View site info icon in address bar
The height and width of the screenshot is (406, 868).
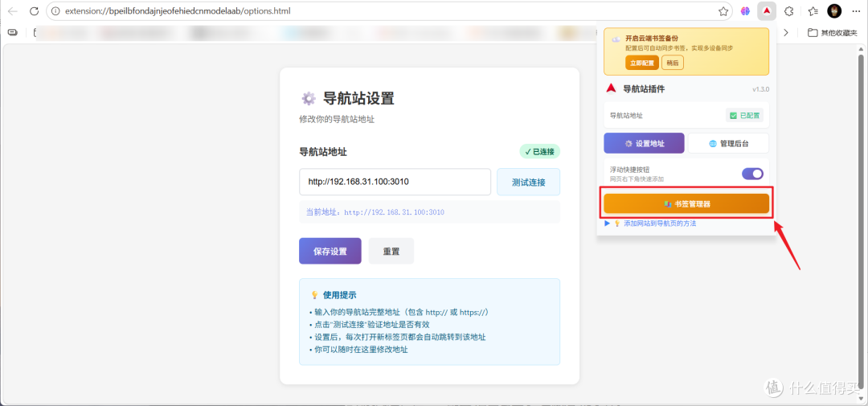point(56,11)
